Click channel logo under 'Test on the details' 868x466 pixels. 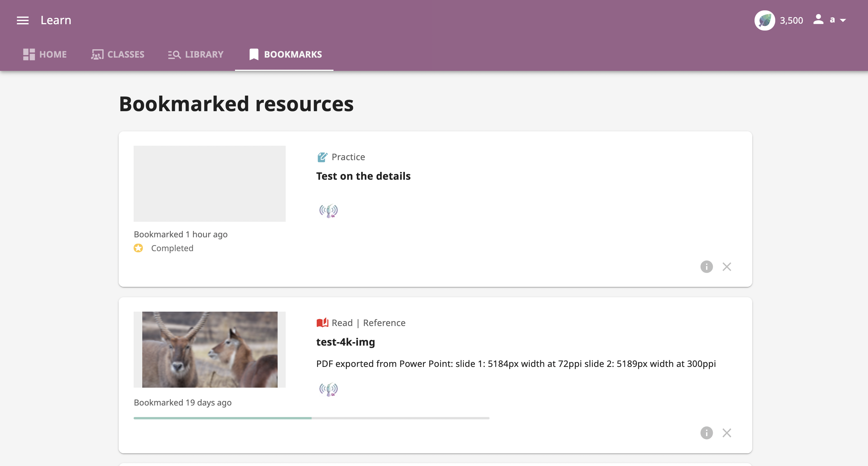tap(329, 211)
